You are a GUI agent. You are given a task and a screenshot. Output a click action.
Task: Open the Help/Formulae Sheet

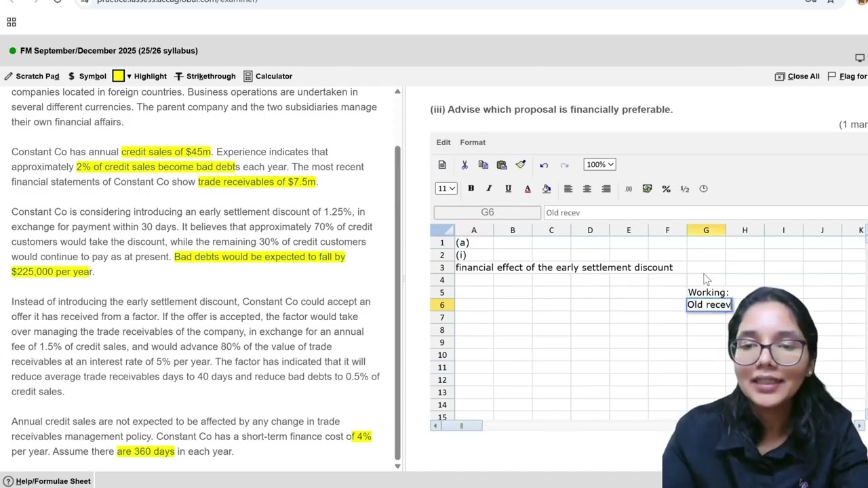[x=47, y=481]
